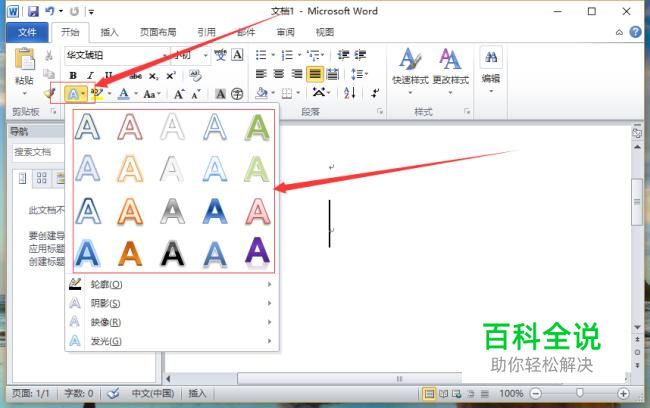This screenshot has width=650, height=408.
Task: Toggle Bold formatting
Action: tap(73, 75)
